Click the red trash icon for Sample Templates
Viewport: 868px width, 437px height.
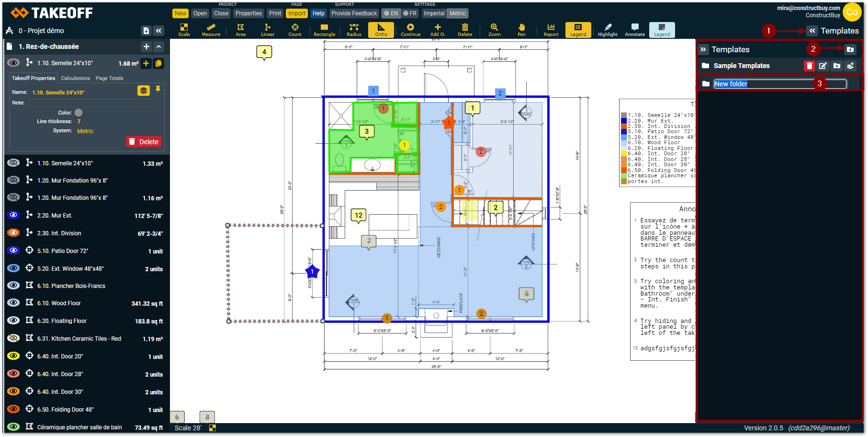pos(809,66)
